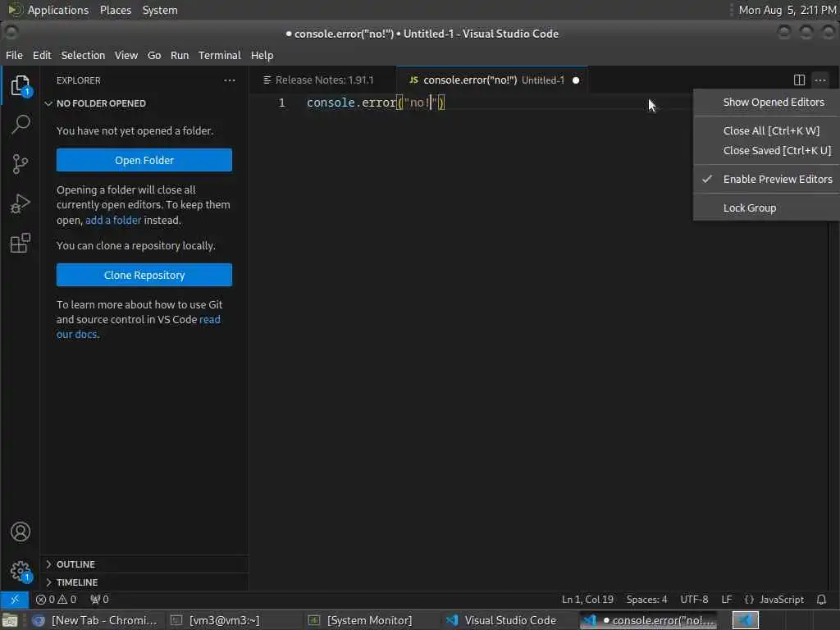Open the notifications bell icon
Screen dimensions: 840x630
[821, 600]
